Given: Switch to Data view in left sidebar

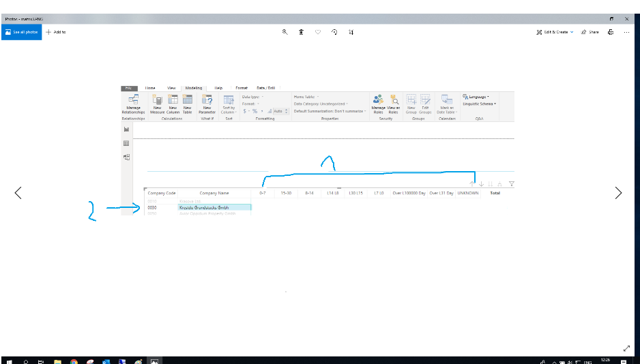Looking at the screenshot, I should click(126, 143).
